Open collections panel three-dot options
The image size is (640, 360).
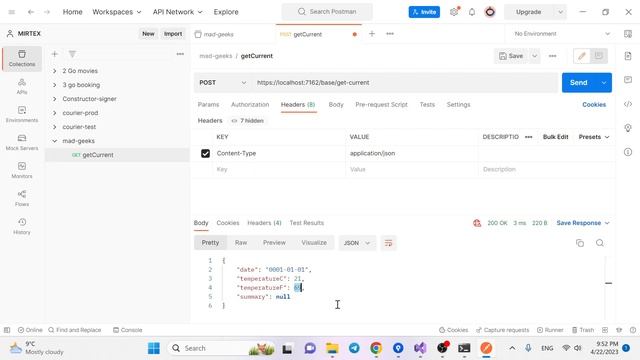click(x=180, y=54)
